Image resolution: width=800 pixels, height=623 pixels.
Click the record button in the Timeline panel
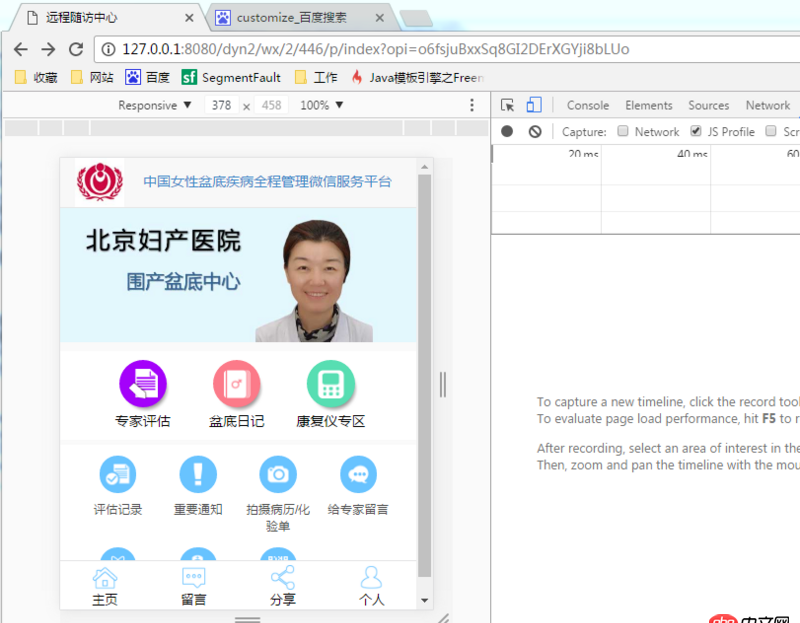(507, 131)
